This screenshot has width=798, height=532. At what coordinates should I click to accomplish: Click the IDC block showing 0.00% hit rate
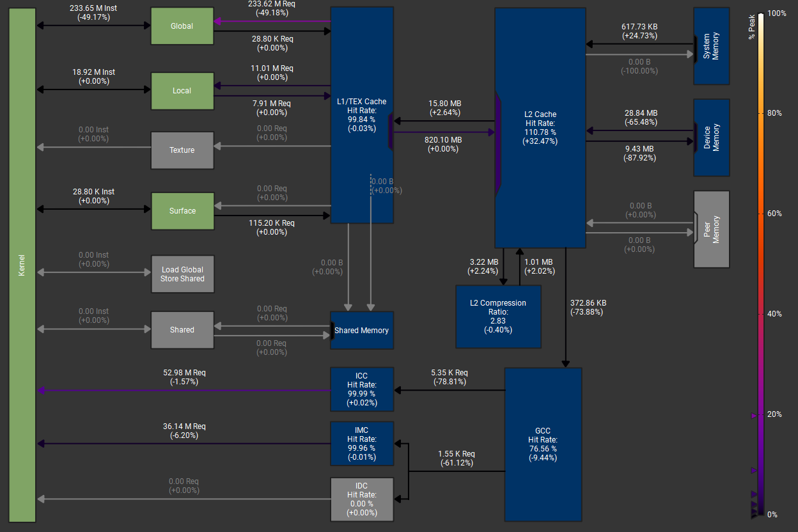[362, 499]
